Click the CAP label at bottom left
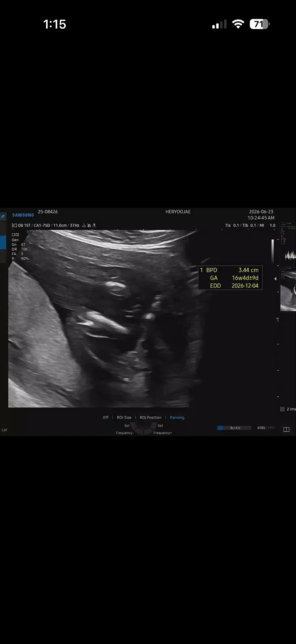 click(4, 430)
